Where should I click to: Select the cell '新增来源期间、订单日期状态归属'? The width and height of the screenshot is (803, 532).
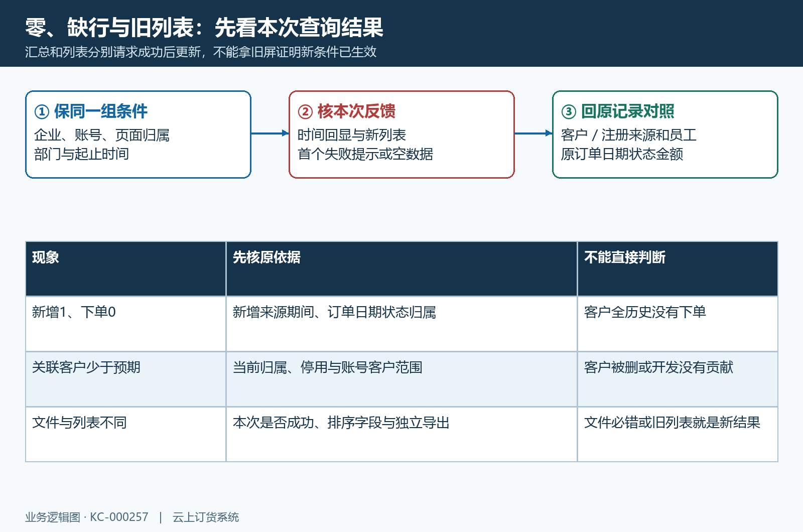(401, 324)
